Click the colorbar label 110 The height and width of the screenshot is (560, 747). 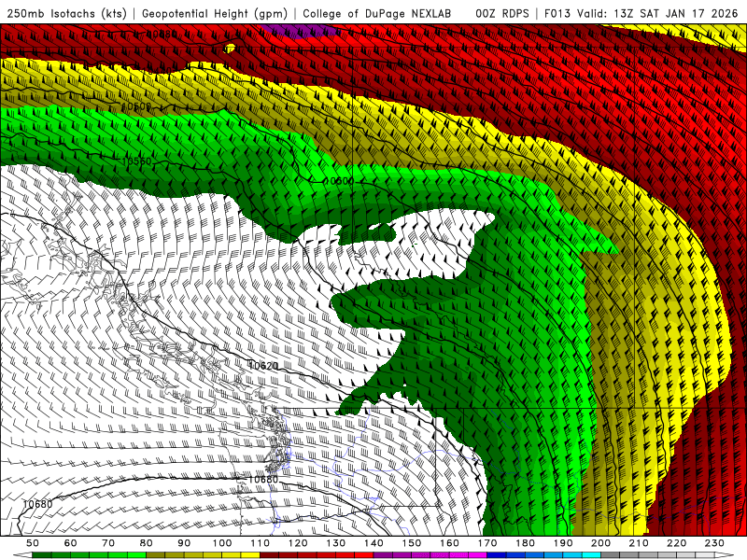(261, 543)
